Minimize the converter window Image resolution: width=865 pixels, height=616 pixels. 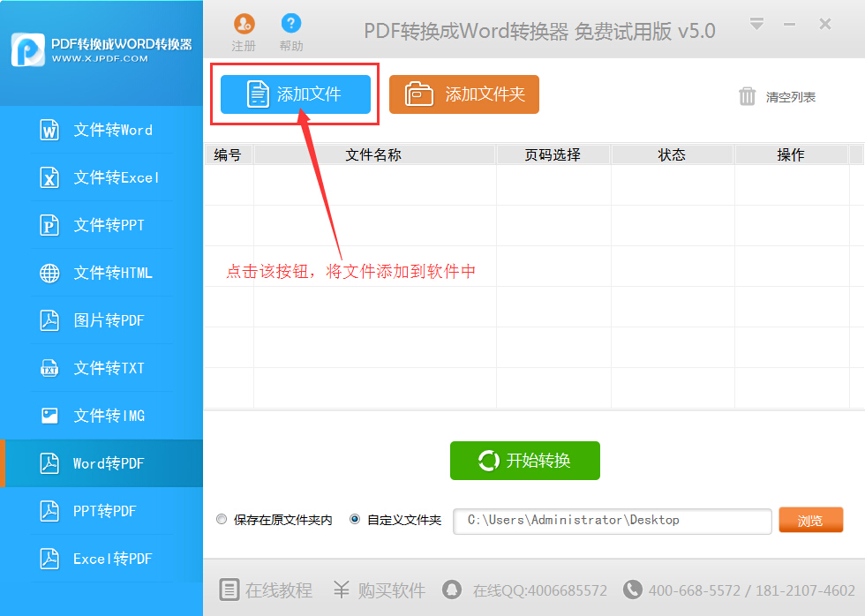789,24
